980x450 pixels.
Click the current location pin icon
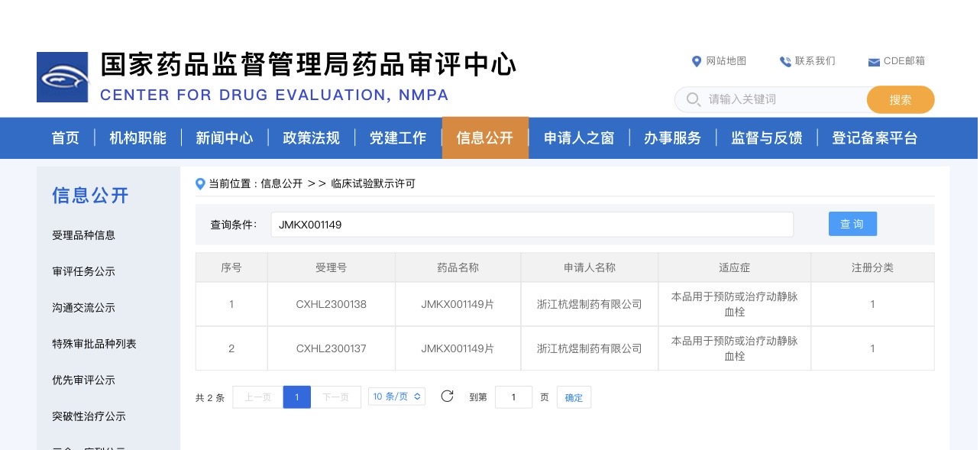[201, 183]
